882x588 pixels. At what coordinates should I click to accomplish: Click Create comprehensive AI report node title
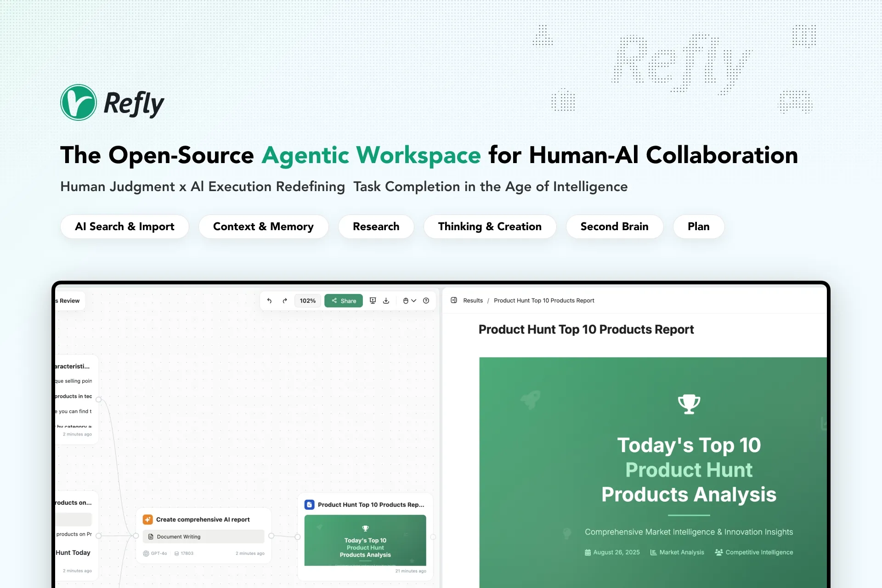point(203,520)
